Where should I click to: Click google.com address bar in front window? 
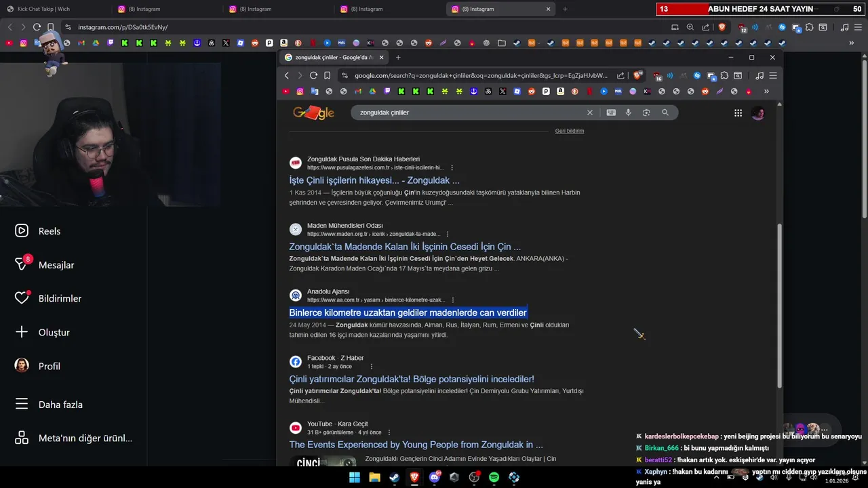point(481,75)
